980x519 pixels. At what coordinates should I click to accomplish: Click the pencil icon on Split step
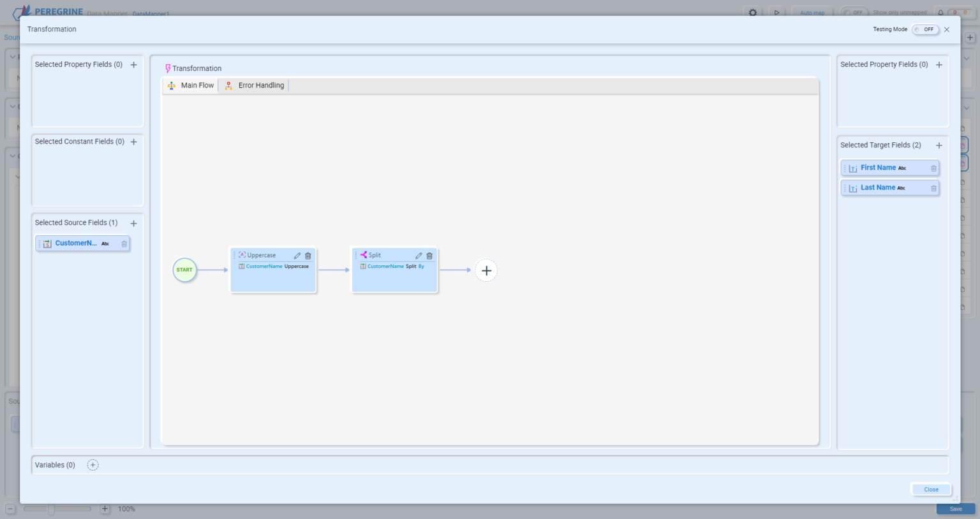pos(419,256)
